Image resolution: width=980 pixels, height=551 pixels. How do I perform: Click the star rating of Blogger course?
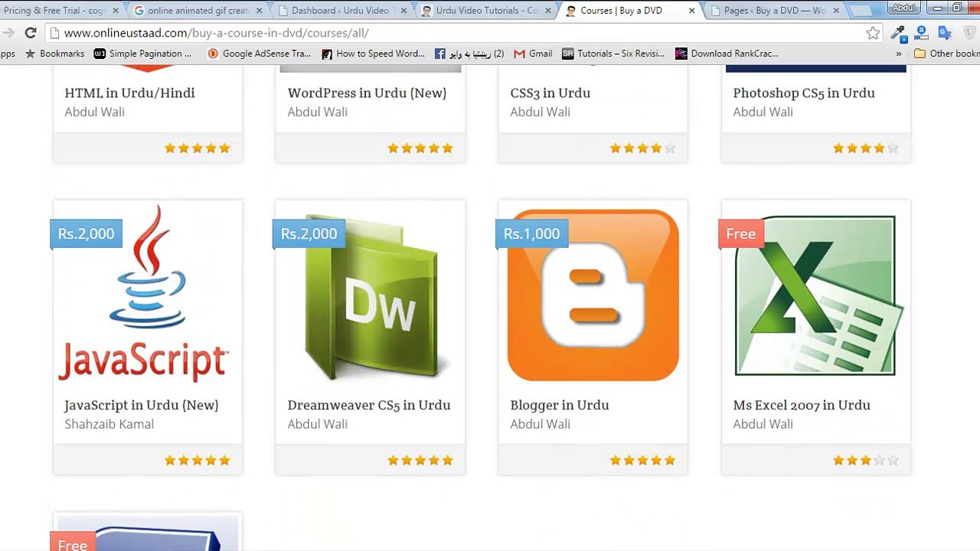642,460
